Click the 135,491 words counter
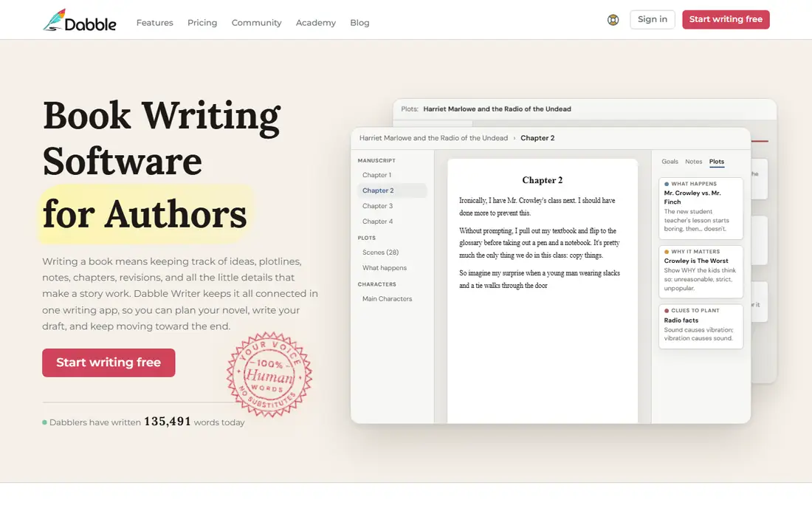Viewport: 812px width, 508px height. pos(168,422)
